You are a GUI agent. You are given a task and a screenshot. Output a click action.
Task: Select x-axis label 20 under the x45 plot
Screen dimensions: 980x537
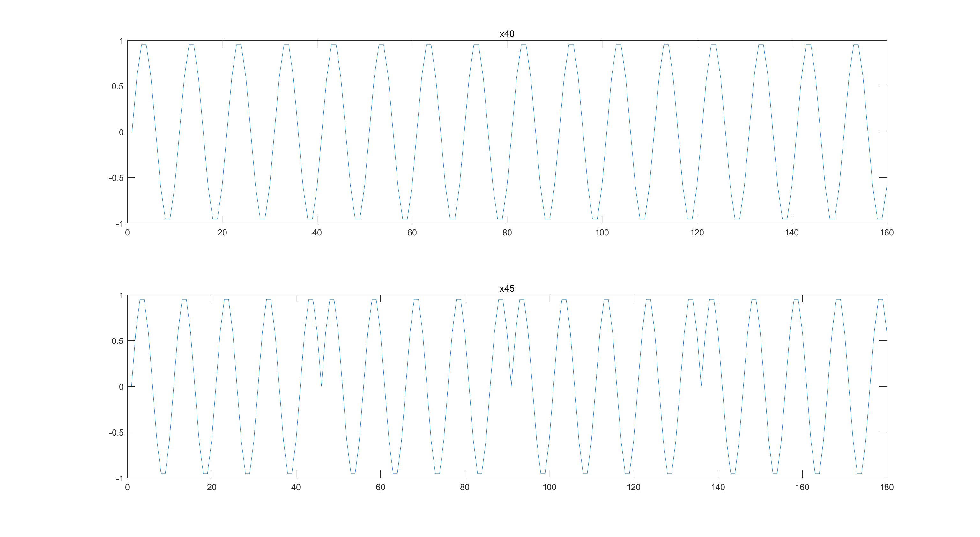click(212, 487)
